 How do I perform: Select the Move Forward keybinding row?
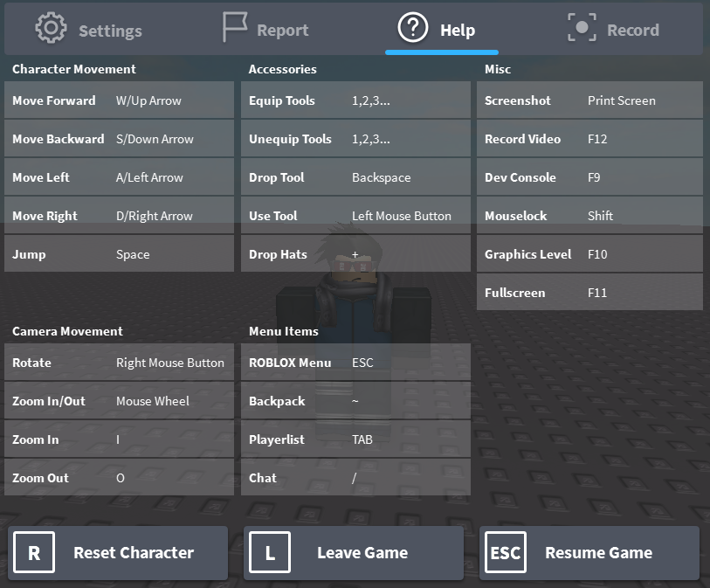point(119,100)
